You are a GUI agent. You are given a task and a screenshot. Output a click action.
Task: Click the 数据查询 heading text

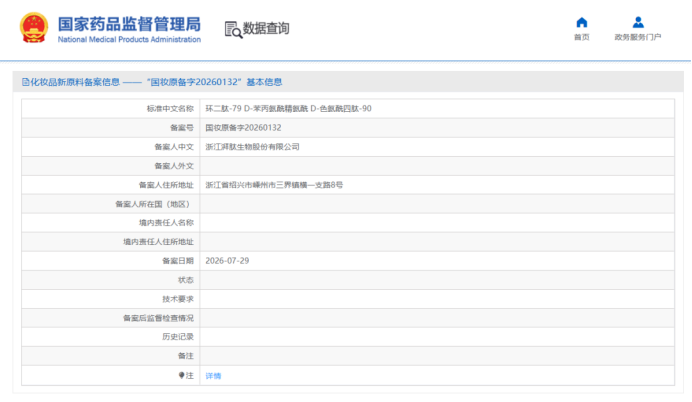pyautogui.click(x=266, y=28)
